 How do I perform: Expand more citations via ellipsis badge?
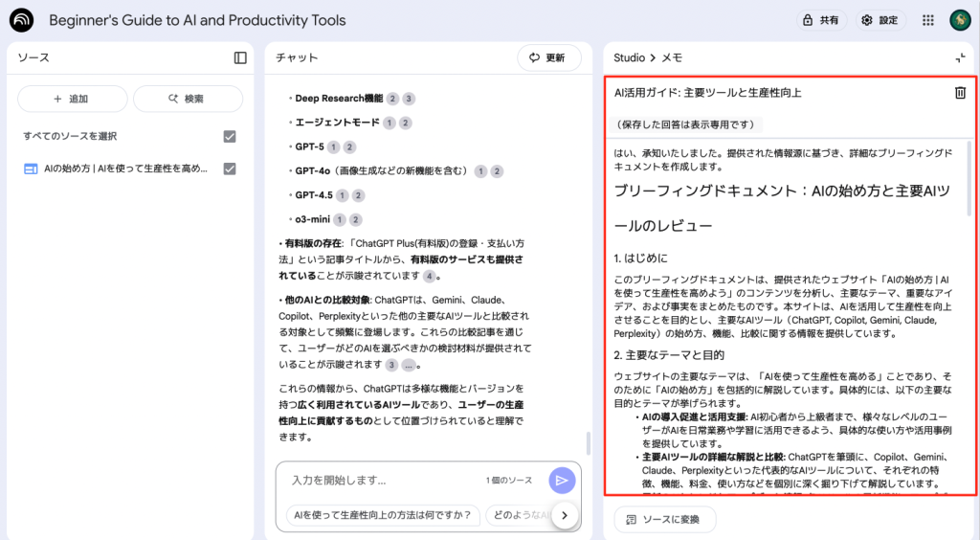point(409,365)
